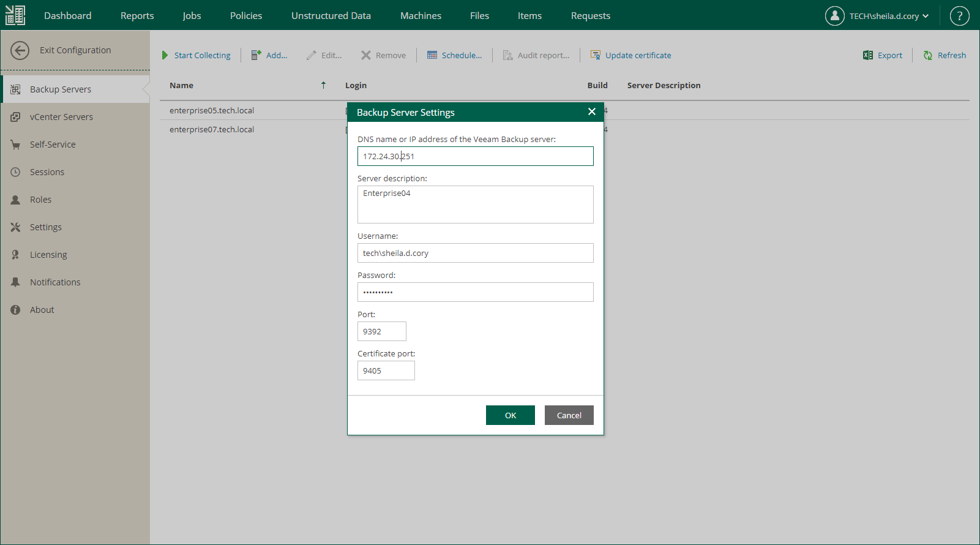Click the vCenter Servers sidebar icon
The height and width of the screenshot is (545, 980).
click(x=15, y=117)
